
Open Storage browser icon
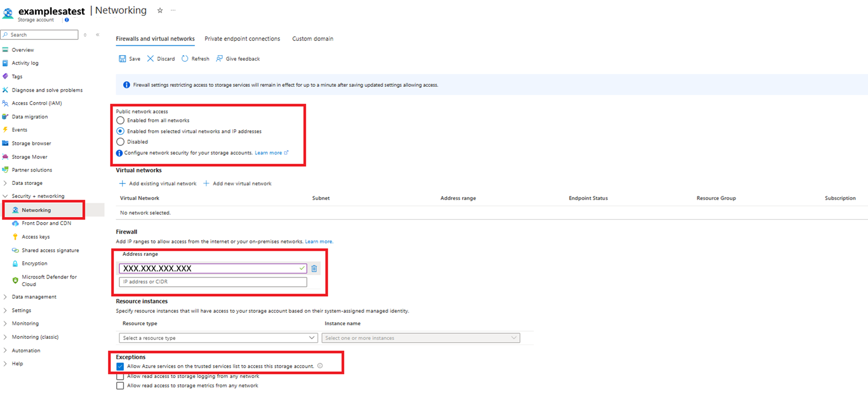click(5, 143)
